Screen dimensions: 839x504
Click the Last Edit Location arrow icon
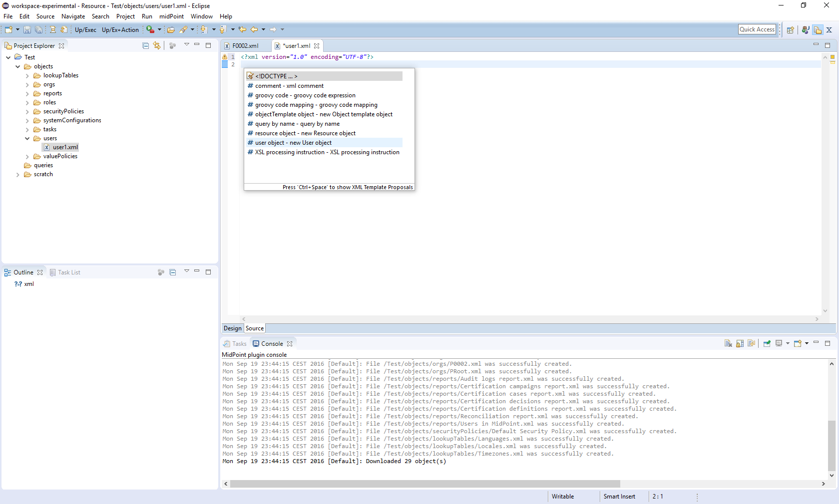click(242, 30)
